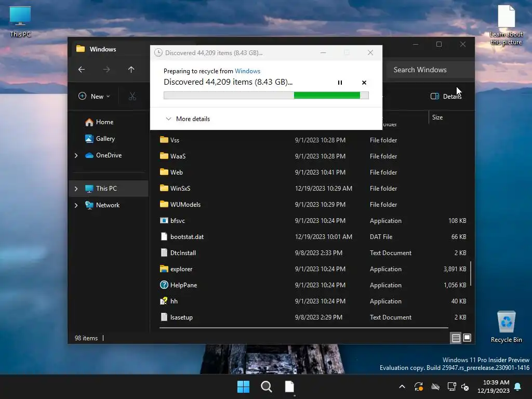Close the recycle progress dialog window
Screen dimensions: 532x399
coord(370,52)
